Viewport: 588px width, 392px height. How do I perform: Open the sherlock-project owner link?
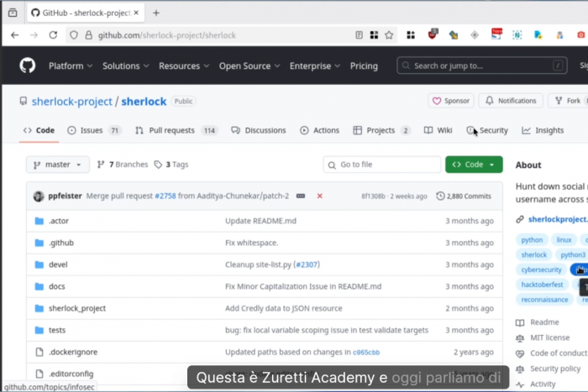[x=71, y=102]
